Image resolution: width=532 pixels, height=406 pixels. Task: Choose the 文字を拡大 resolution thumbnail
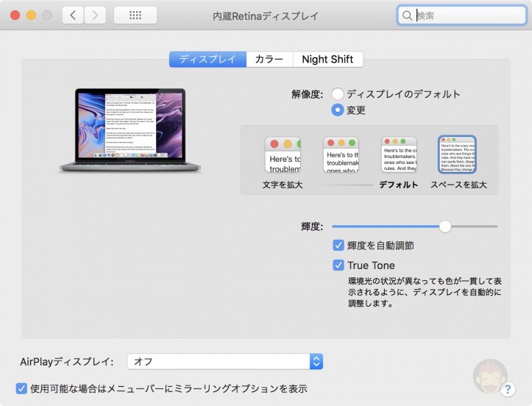[x=283, y=154]
